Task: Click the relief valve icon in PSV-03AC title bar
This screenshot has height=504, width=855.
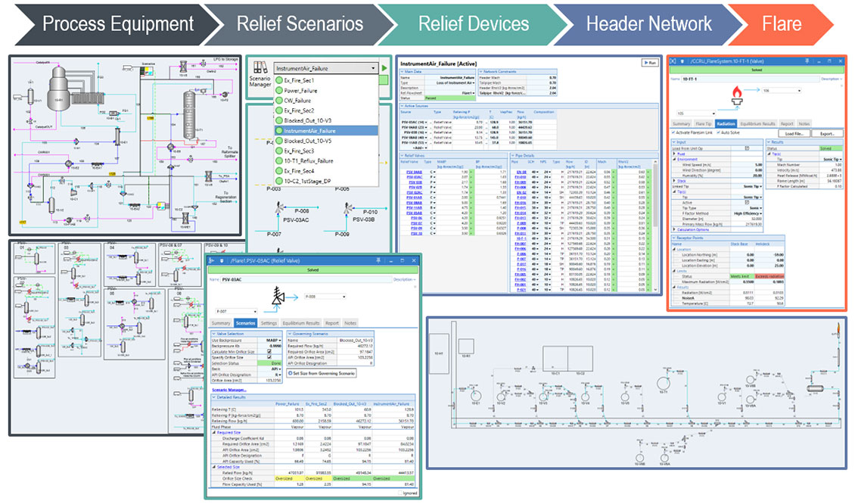Action: coord(212,261)
